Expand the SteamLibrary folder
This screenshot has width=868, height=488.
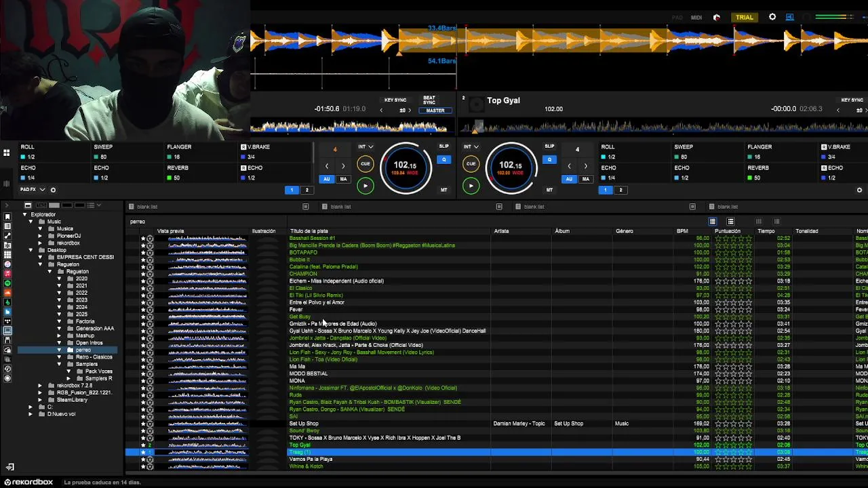pyautogui.click(x=40, y=400)
